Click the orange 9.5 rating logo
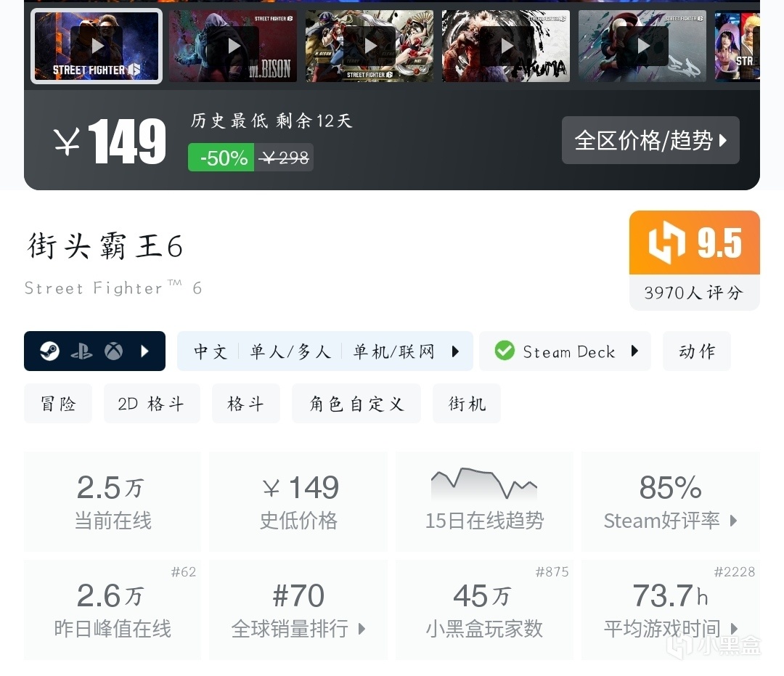 tap(695, 243)
